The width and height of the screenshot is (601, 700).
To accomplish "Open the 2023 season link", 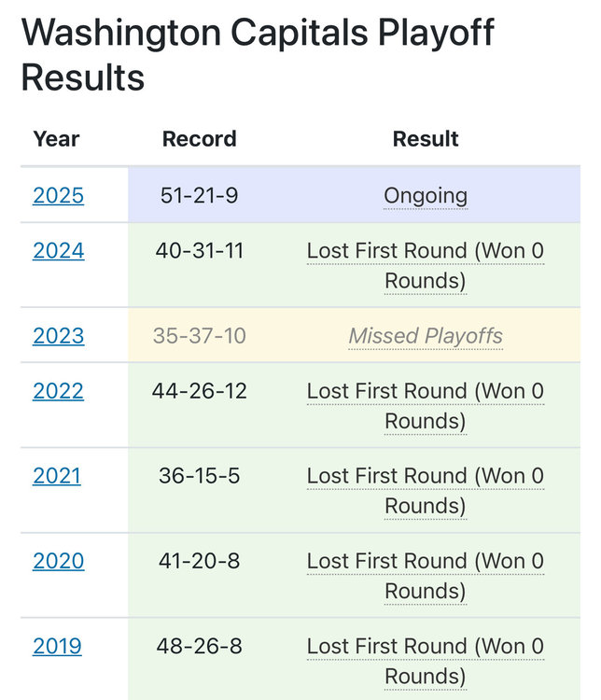I will click(58, 336).
